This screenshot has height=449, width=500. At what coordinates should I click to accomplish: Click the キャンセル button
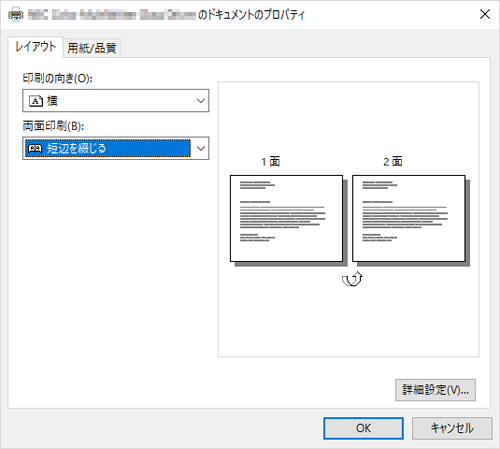click(x=452, y=428)
